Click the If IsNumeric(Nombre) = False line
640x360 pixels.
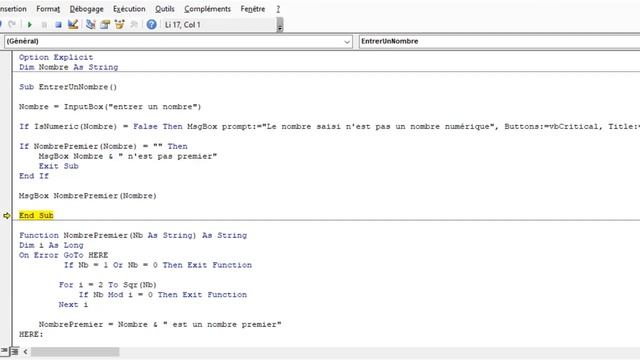pyautogui.click(x=329, y=127)
